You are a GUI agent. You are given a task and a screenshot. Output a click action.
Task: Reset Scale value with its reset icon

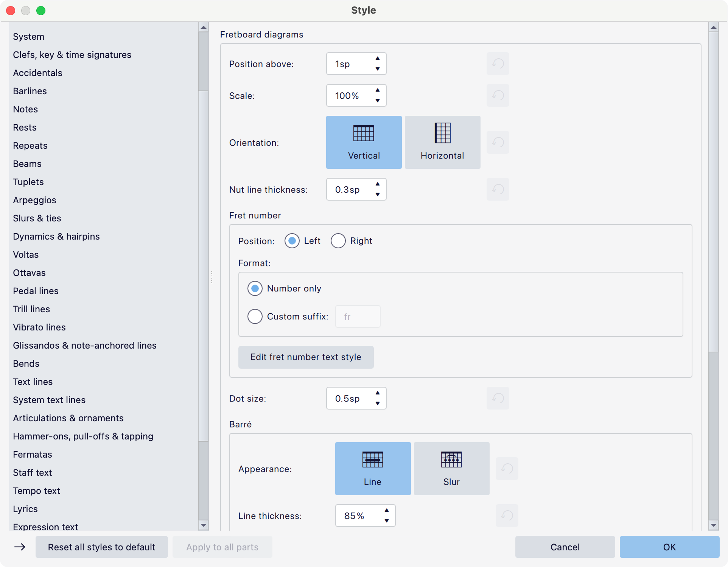[x=498, y=95]
